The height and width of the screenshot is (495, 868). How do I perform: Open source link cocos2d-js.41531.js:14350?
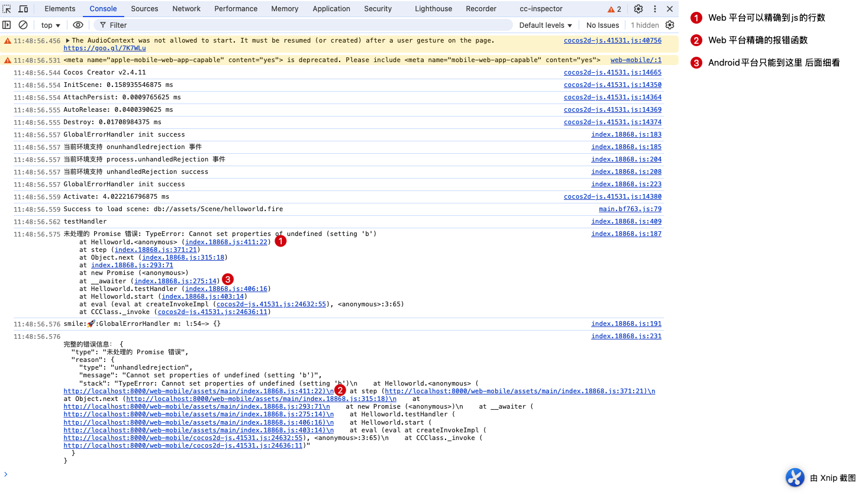coord(612,85)
